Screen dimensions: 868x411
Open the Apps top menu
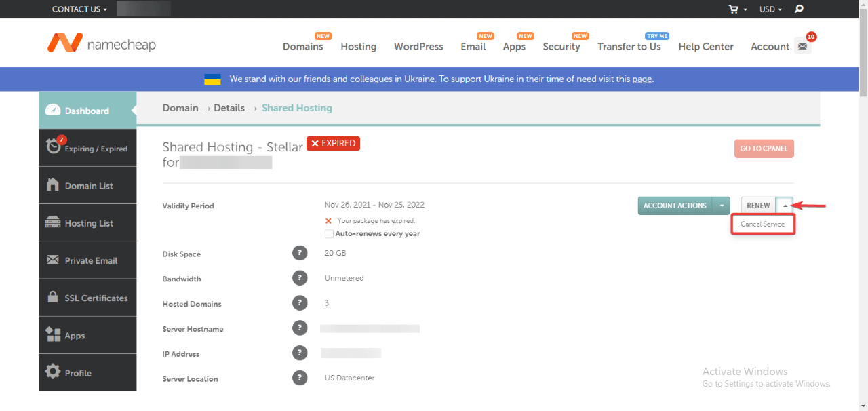point(514,47)
